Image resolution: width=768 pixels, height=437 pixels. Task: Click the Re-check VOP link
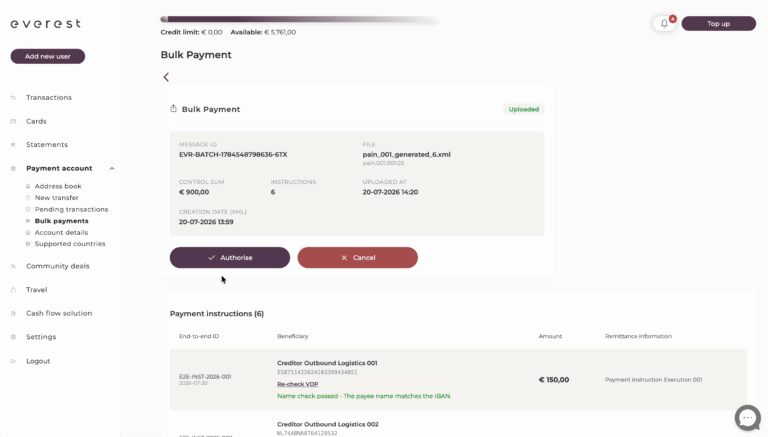pyautogui.click(x=298, y=384)
